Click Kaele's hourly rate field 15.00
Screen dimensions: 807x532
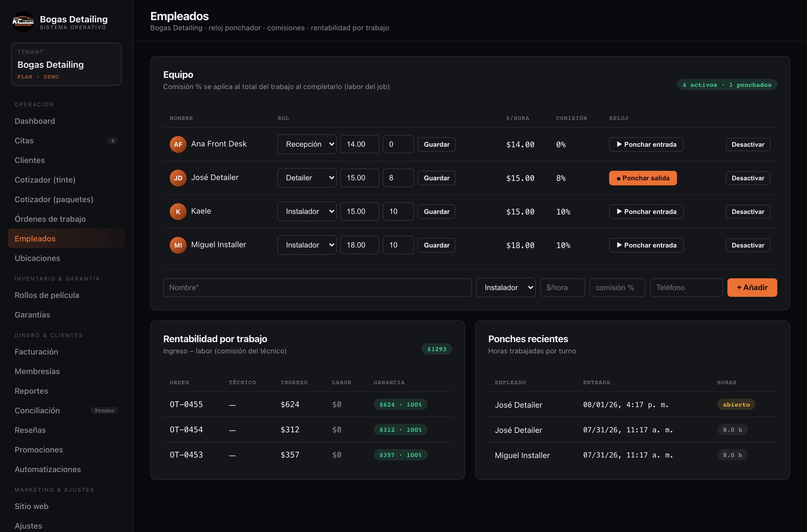[x=360, y=211]
